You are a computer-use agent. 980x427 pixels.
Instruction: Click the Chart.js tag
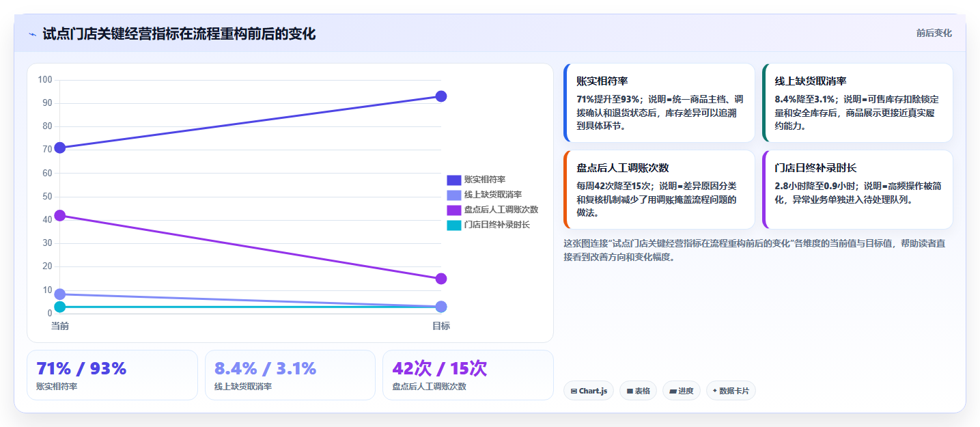(x=589, y=391)
